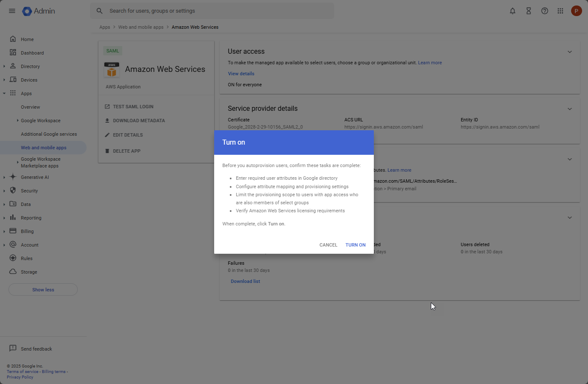
Task: Click the Home icon in sidebar
Action: (x=13, y=39)
